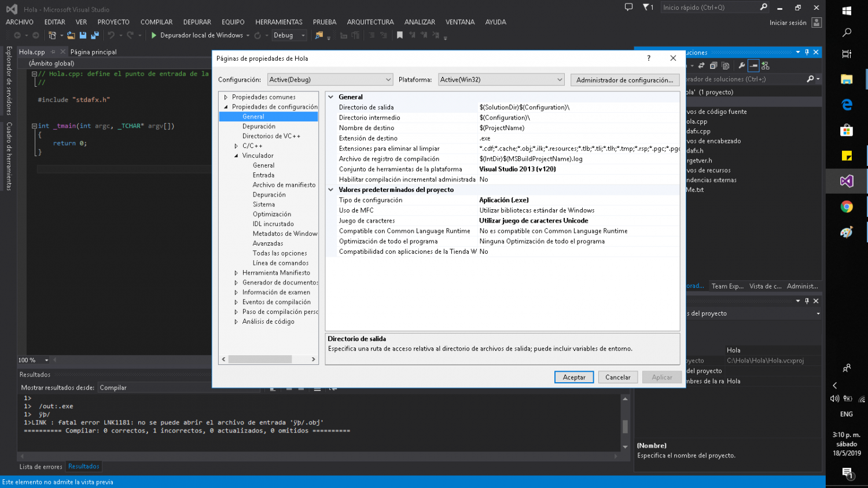This screenshot has height=488, width=868.
Task: Click the Sync with Active Document icon in Solution Explorer
Action: click(701, 65)
